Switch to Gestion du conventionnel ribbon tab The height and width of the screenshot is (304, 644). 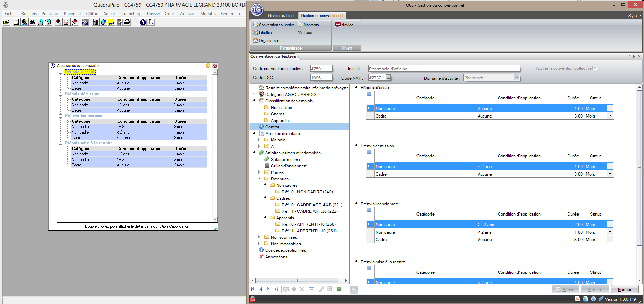(x=322, y=16)
